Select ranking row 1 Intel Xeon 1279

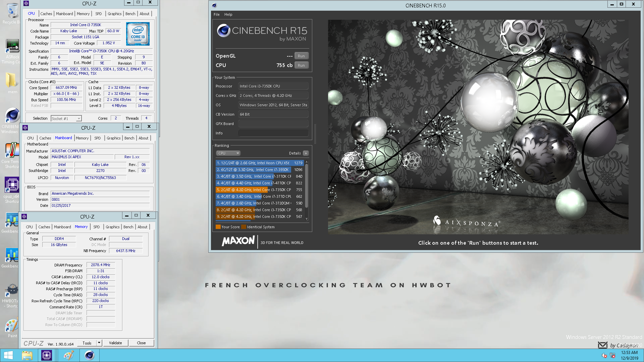(x=260, y=163)
